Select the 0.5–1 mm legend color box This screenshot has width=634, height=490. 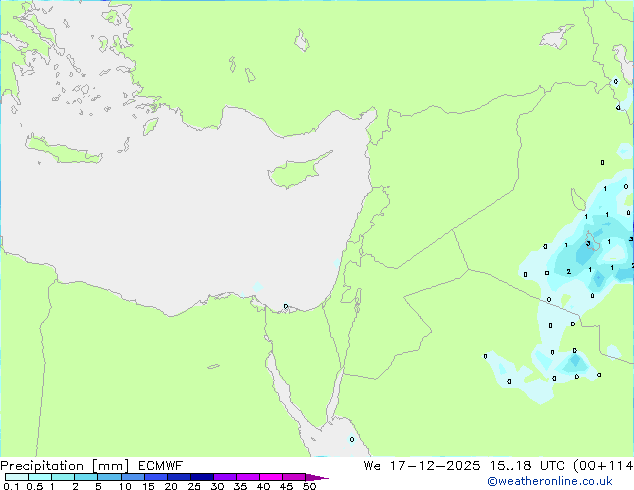pyautogui.click(x=40, y=477)
